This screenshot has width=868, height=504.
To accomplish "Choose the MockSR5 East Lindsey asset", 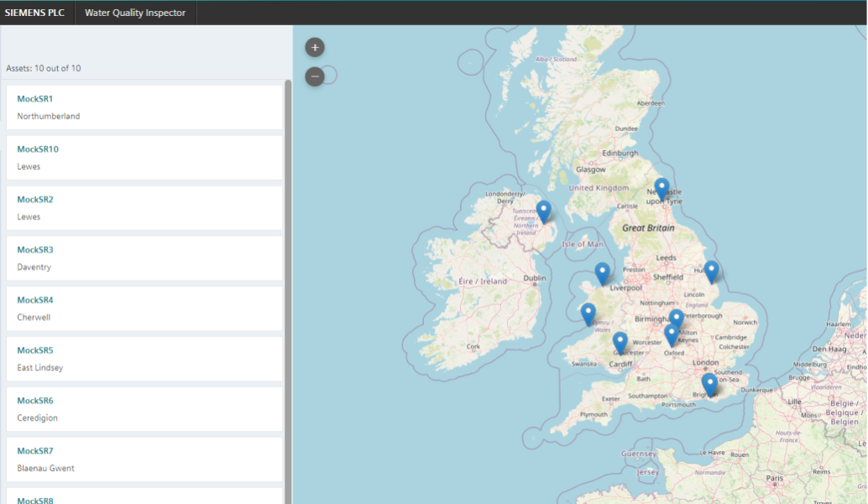I will (144, 359).
